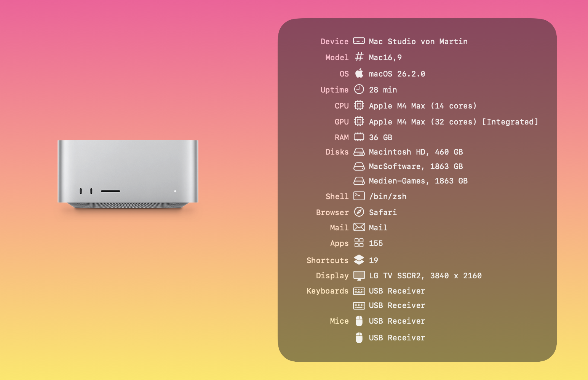588x380 pixels.
Task: Click 'Macintosh HD, 460 GB' entry
Action: [416, 152]
